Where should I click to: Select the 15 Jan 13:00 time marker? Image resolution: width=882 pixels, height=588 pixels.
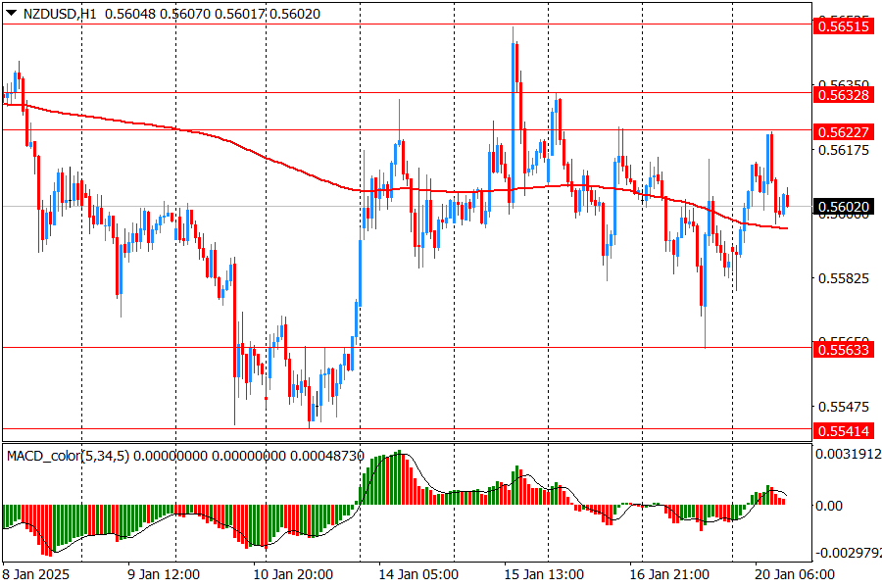pyautogui.click(x=545, y=574)
